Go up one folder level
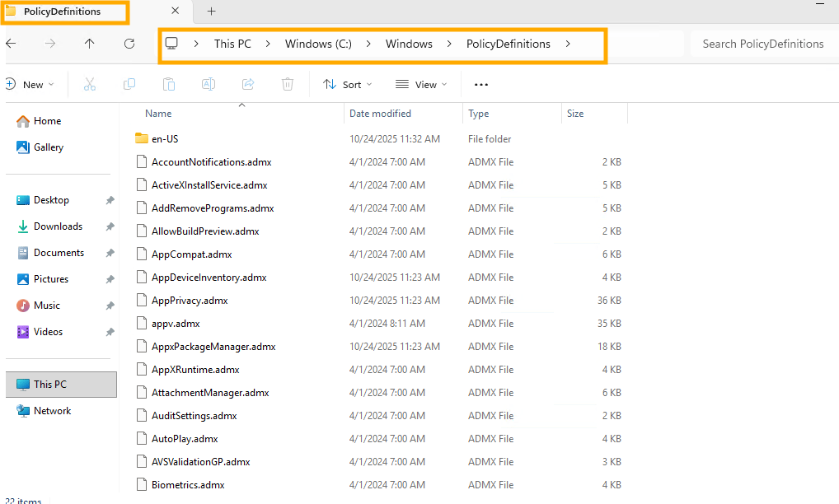839x504 pixels. coord(90,44)
